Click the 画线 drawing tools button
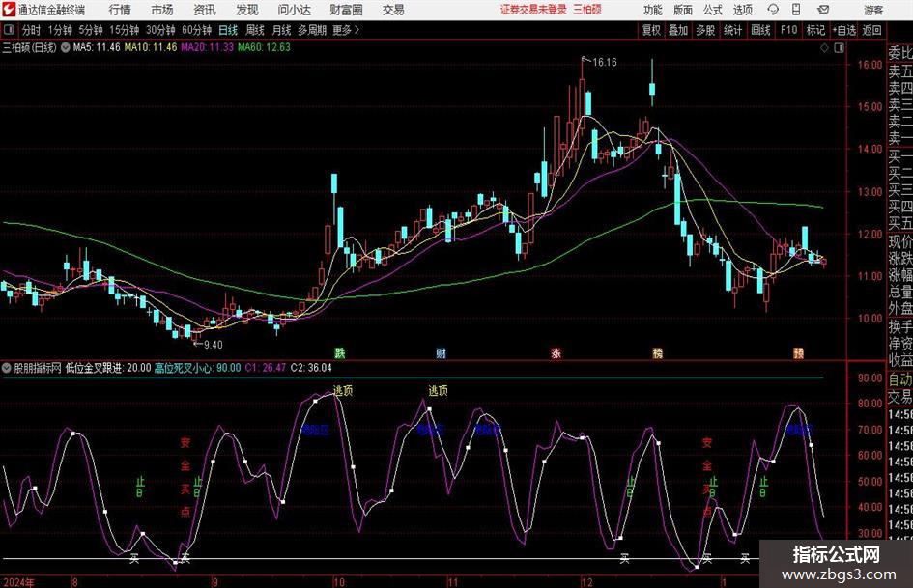Image resolution: width=913 pixels, height=588 pixels. [760, 30]
